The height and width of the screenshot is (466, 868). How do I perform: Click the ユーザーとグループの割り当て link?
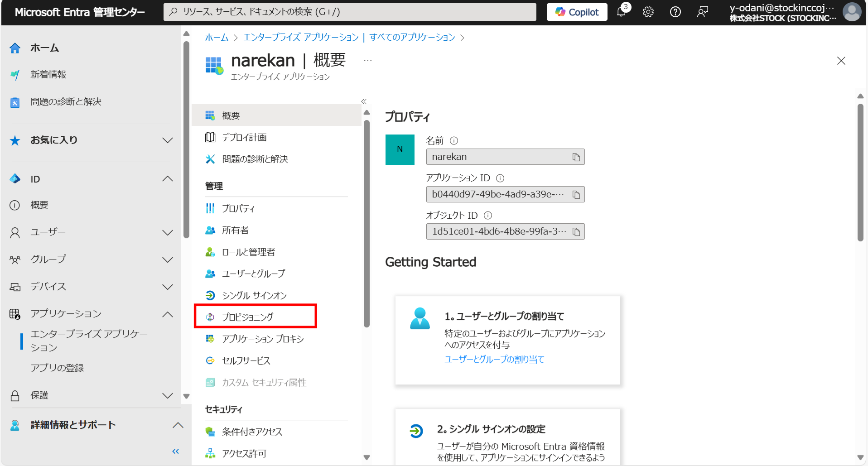click(x=494, y=359)
